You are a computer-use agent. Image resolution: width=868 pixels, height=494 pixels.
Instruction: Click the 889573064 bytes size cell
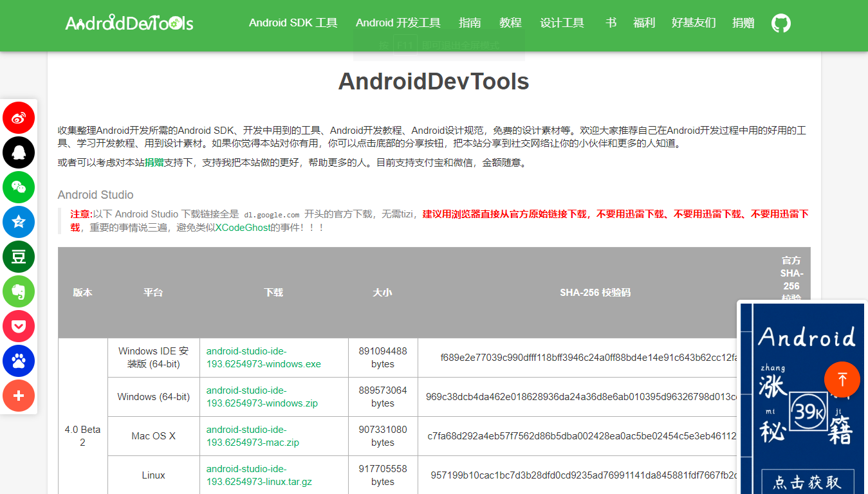click(383, 397)
